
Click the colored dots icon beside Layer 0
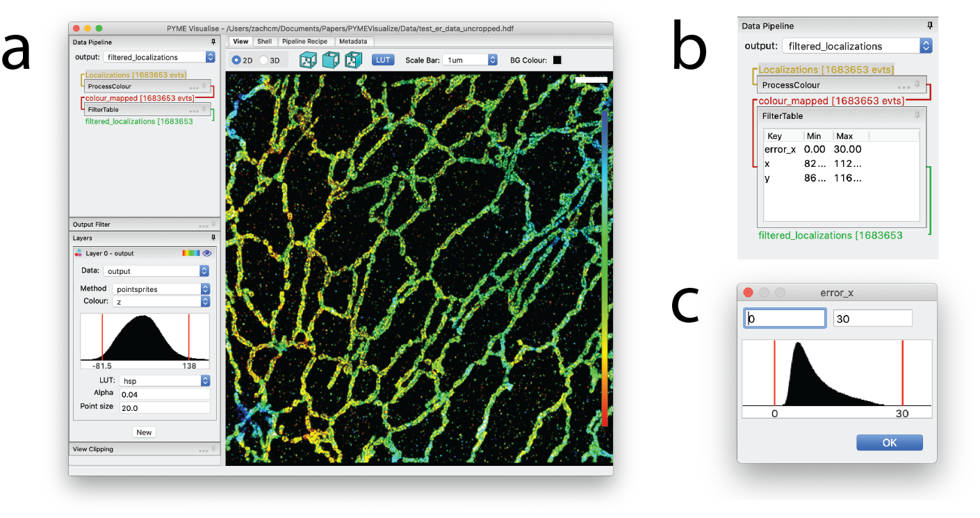coord(79,254)
